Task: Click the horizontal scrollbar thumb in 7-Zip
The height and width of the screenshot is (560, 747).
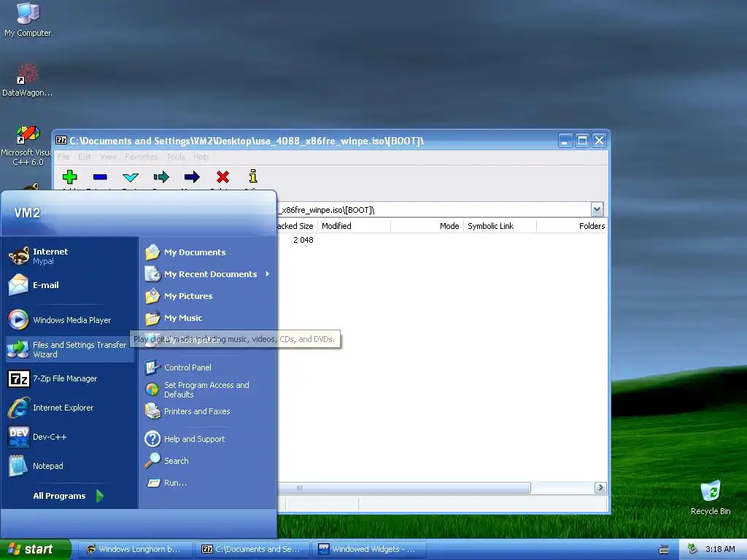Action: [x=404, y=488]
